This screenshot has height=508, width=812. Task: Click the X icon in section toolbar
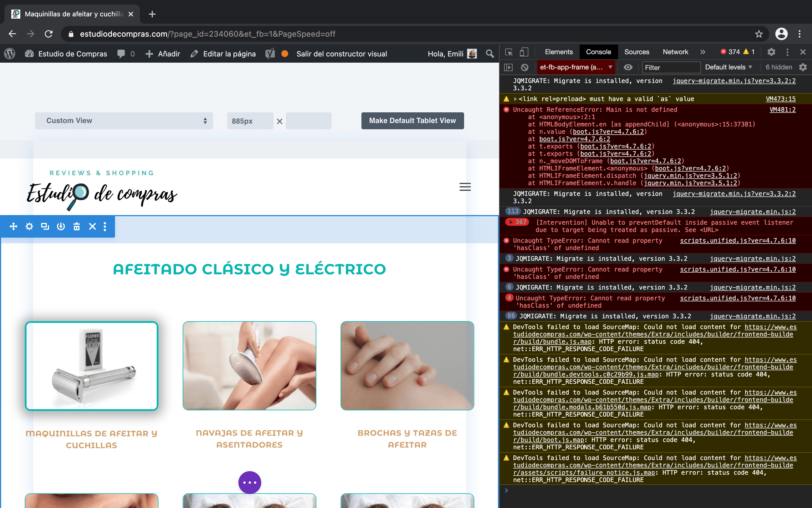[x=92, y=226]
